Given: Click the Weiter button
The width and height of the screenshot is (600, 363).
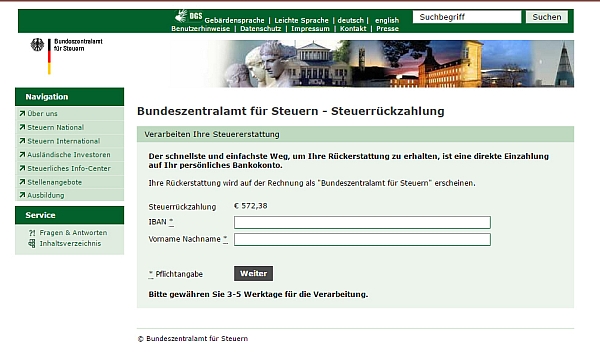Looking at the screenshot, I should pyautogui.click(x=253, y=273).
